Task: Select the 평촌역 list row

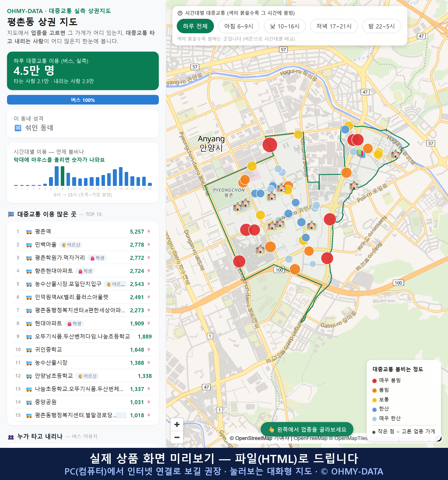Action: [x=83, y=232]
